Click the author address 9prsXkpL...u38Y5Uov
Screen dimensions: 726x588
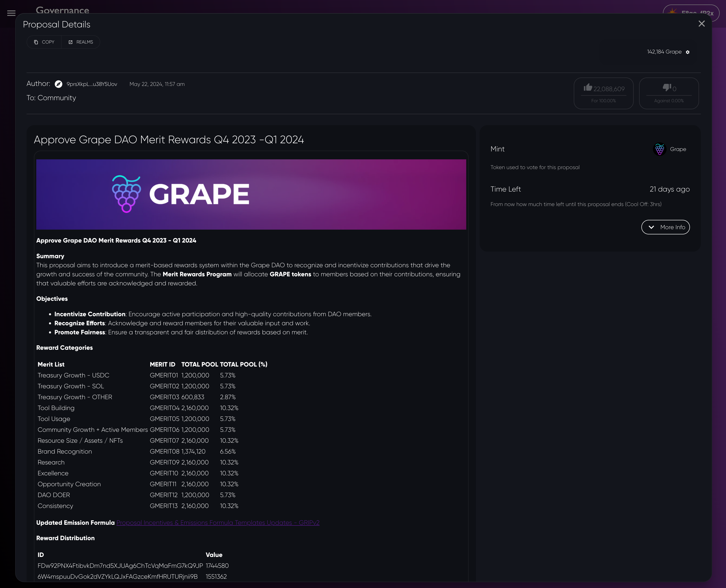[92, 84]
